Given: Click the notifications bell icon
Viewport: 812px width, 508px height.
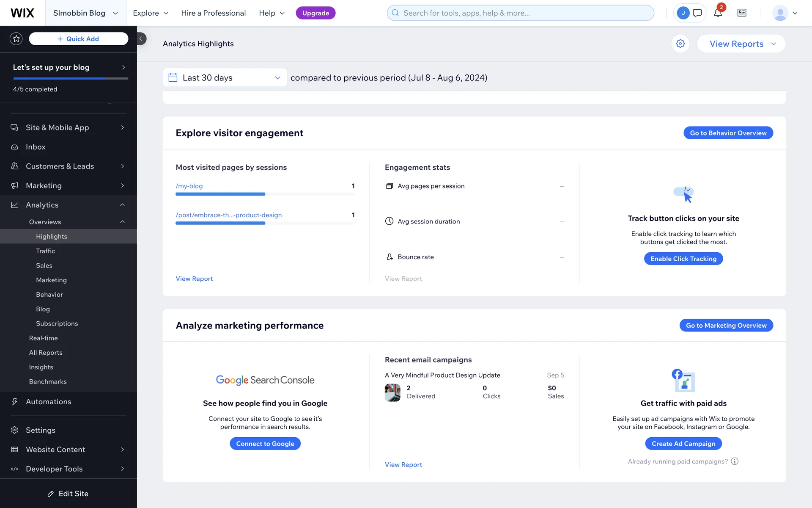Looking at the screenshot, I should tap(718, 13).
